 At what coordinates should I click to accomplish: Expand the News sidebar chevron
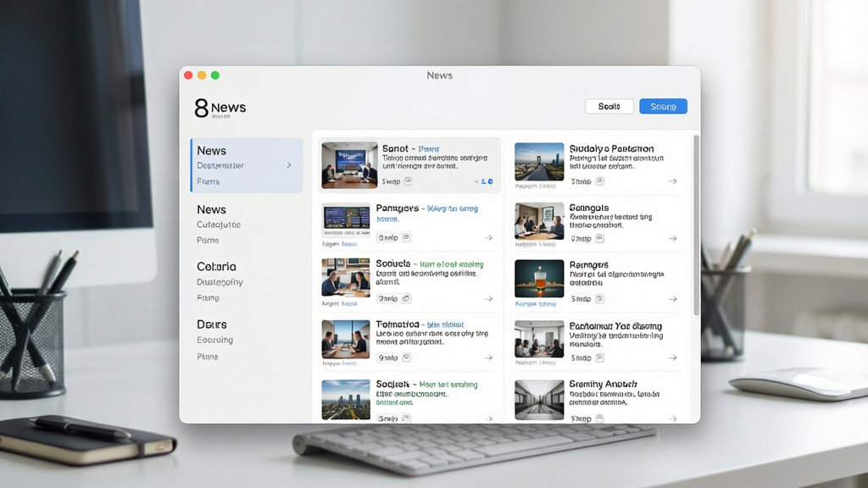pos(289,165)
